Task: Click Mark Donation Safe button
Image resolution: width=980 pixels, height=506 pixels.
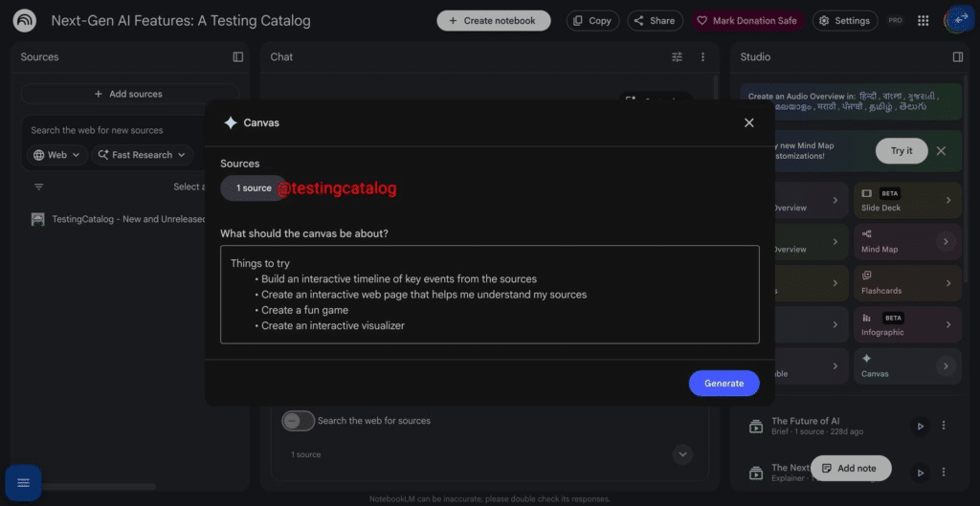Action: (x=747, y=21)
